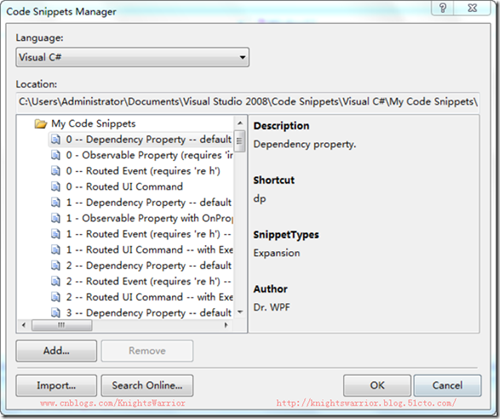Click icon beside 0 - Observable Property
Screen dimensions: 500x419
56,155
